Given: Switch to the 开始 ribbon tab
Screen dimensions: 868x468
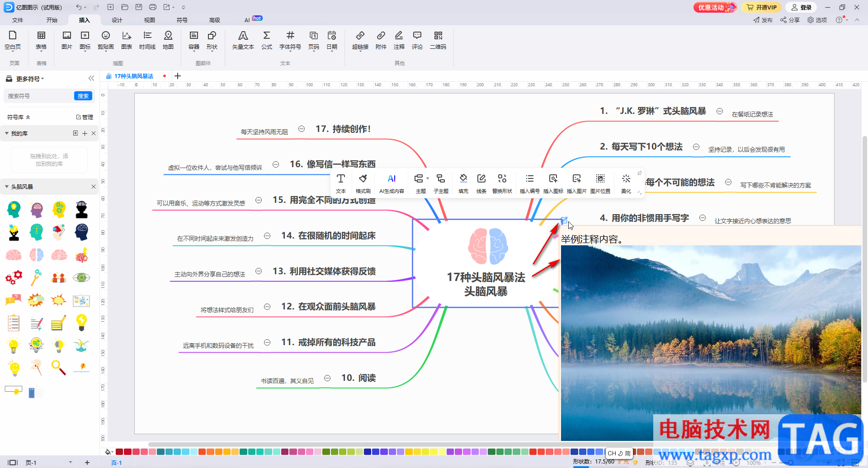Looking at the screenshot, I should 52,20.
